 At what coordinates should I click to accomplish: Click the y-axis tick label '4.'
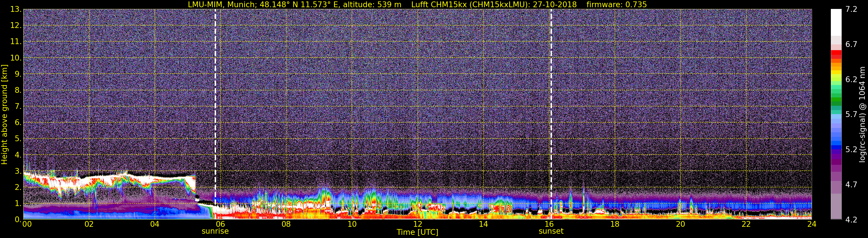(18, 155)
